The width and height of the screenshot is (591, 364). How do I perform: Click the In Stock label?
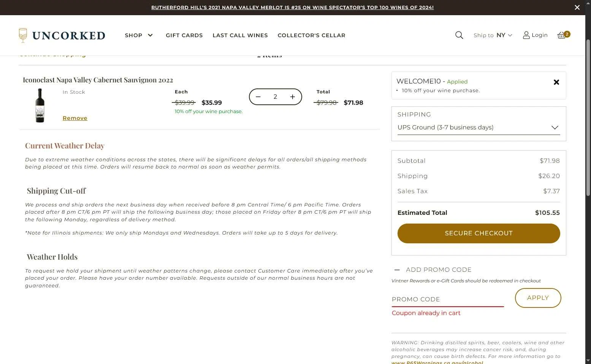point(74,92)
